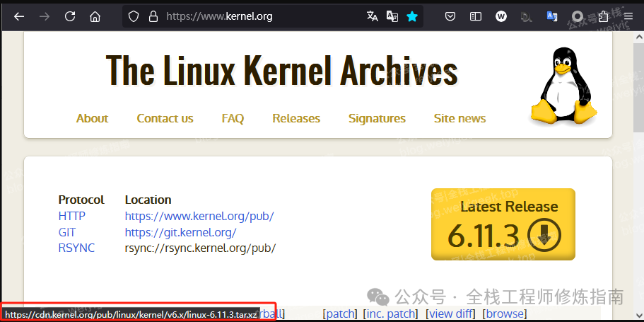Open the Releases page
644x322 pixels.
[296, 118]
